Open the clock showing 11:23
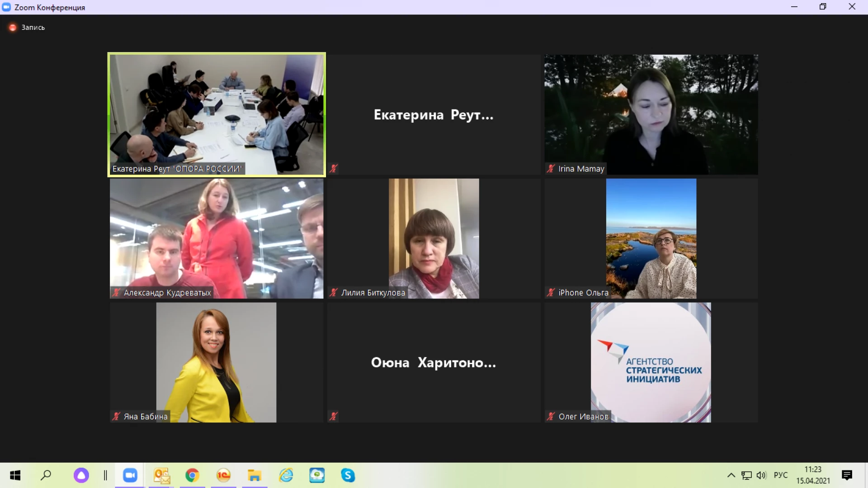The image size is (868, 488). pos(813,475)
